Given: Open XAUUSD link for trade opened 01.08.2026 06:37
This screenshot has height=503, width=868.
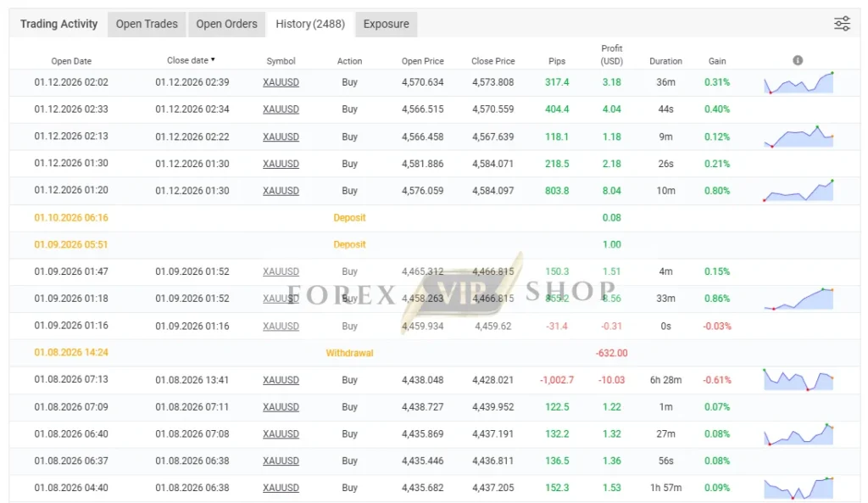Looking at the screenshot, I should (x=281, y=461).
